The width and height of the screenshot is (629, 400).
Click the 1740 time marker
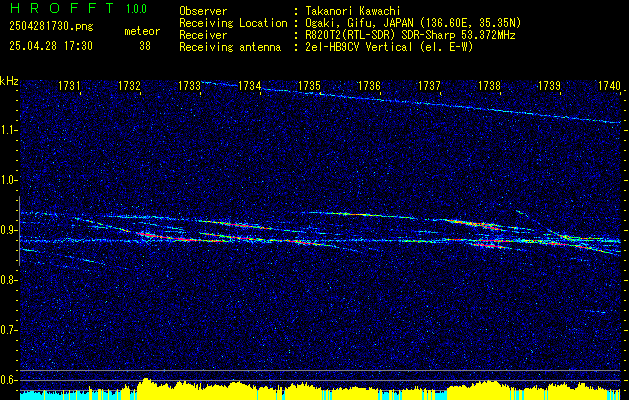click(609, 86)
